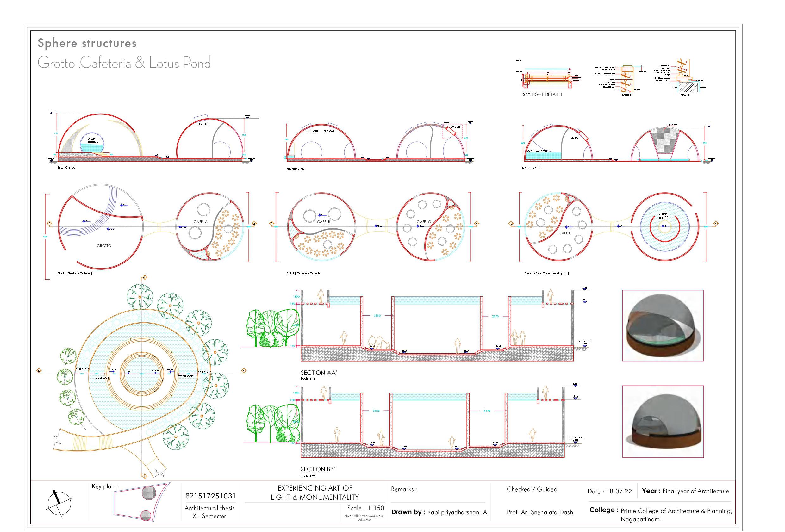785x532 pixels.
Task: Click the '3350' dimension in pond section
Action: pos(377,316)
